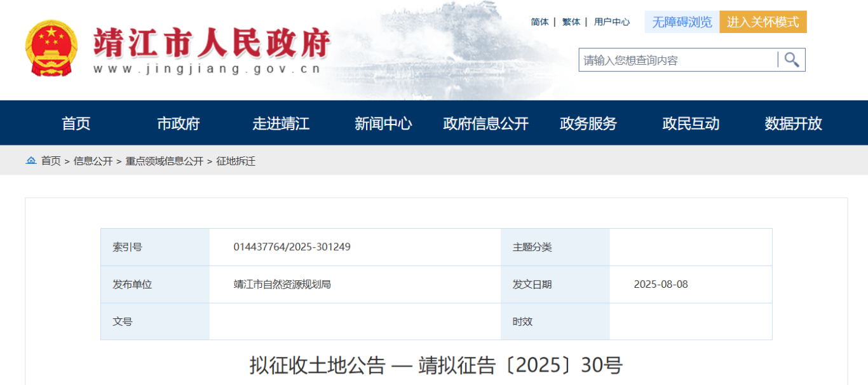The image size is (868, 385).
Task: Click date value 2025-08-08
Action: pyautogui.click(x=661, y=285)
